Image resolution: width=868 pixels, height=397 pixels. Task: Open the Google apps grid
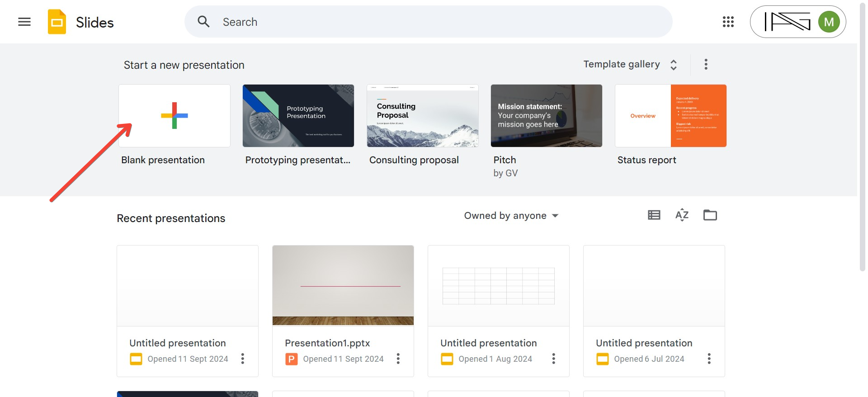tap(728, 22)
